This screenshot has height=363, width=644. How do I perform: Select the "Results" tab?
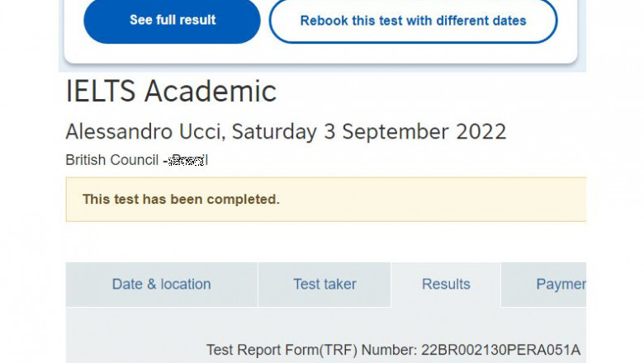(x=446, y=285)
